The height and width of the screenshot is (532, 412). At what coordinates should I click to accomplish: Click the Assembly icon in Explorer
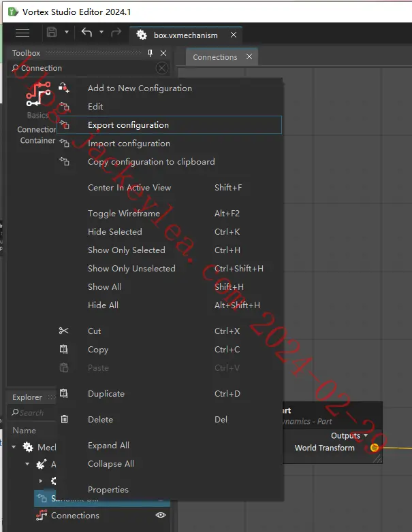pyautogui.click(x=41, y=464)
